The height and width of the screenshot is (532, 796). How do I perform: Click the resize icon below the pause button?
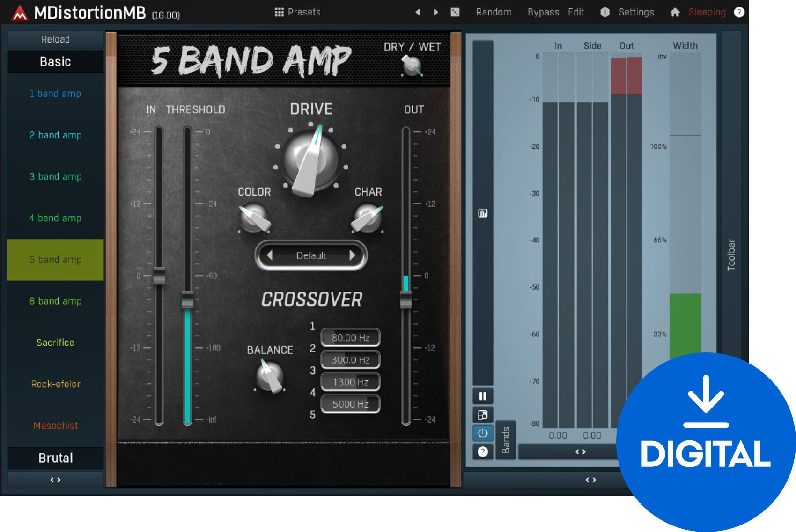482,415
